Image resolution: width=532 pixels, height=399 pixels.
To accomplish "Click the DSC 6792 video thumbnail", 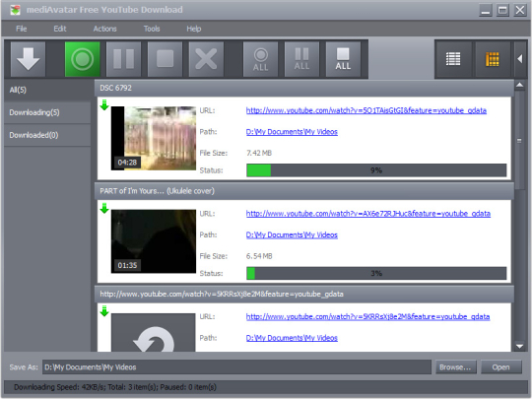I will 154,138.
